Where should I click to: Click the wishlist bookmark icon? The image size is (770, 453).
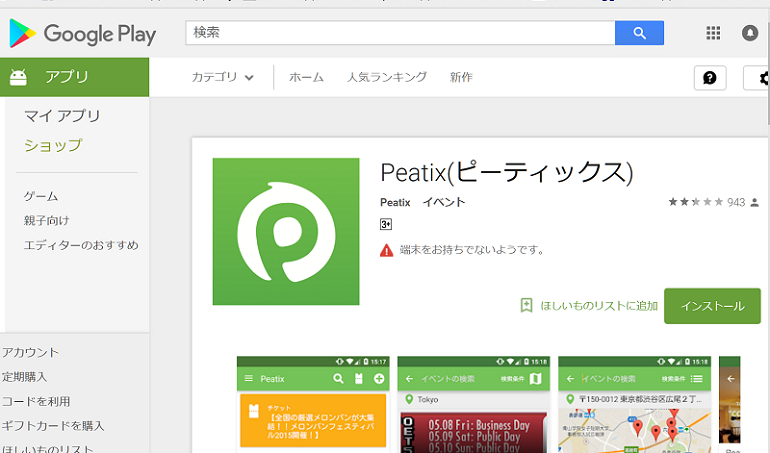pyautogui.click(x=526, y=305)
